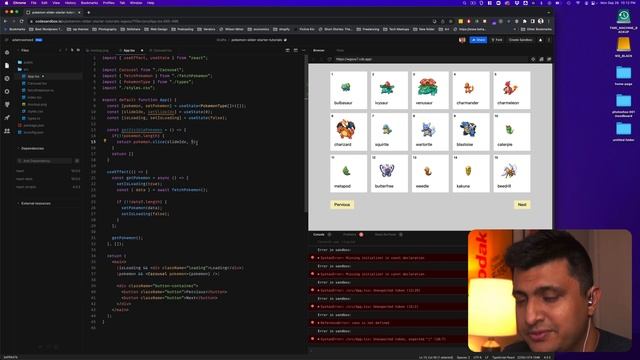The image size is (640, 360).
Task: Open the macOS File menu
Action: click(33, 3)
